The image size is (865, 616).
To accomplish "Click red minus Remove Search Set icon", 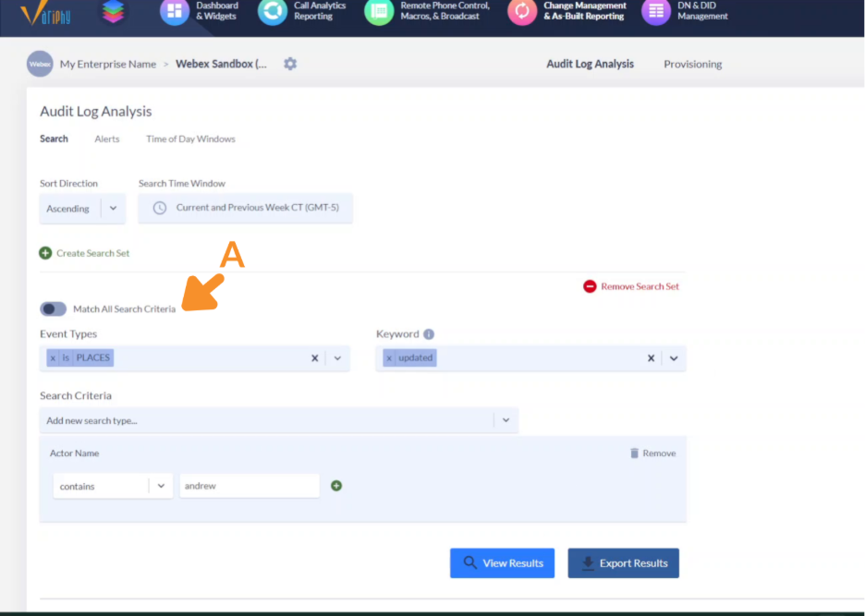I will [x=590, y=286].
